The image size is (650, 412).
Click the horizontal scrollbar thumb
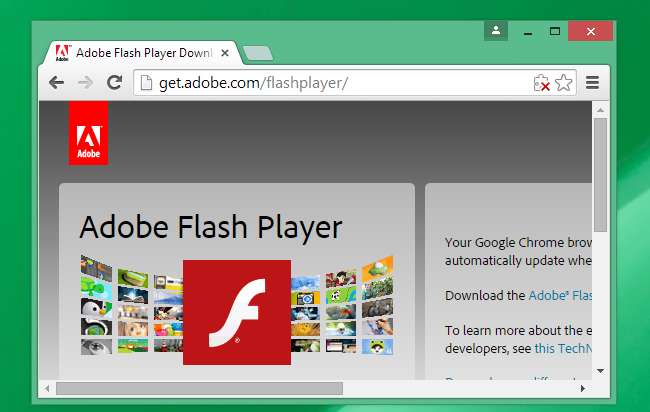[199, 388]
